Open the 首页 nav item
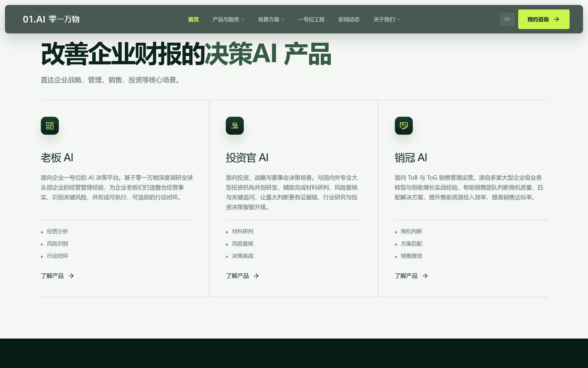This screenshot has height=368, width=588. coord(193,19)
